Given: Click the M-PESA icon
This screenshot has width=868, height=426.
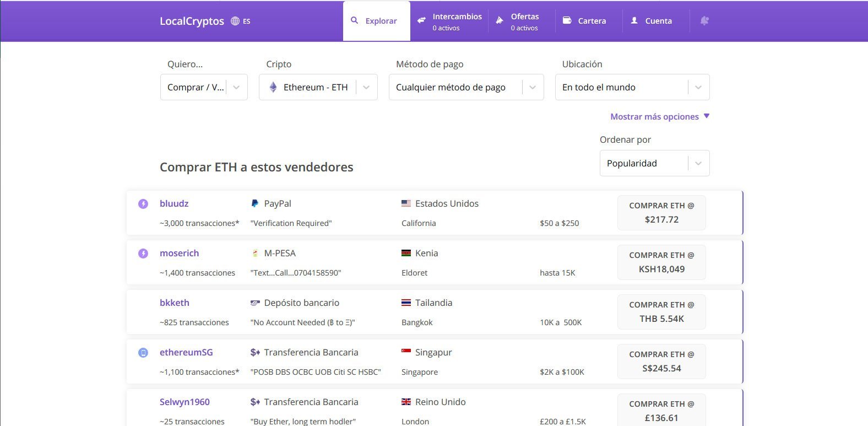Looking at the screenshot, I should (x=255, y=253).
